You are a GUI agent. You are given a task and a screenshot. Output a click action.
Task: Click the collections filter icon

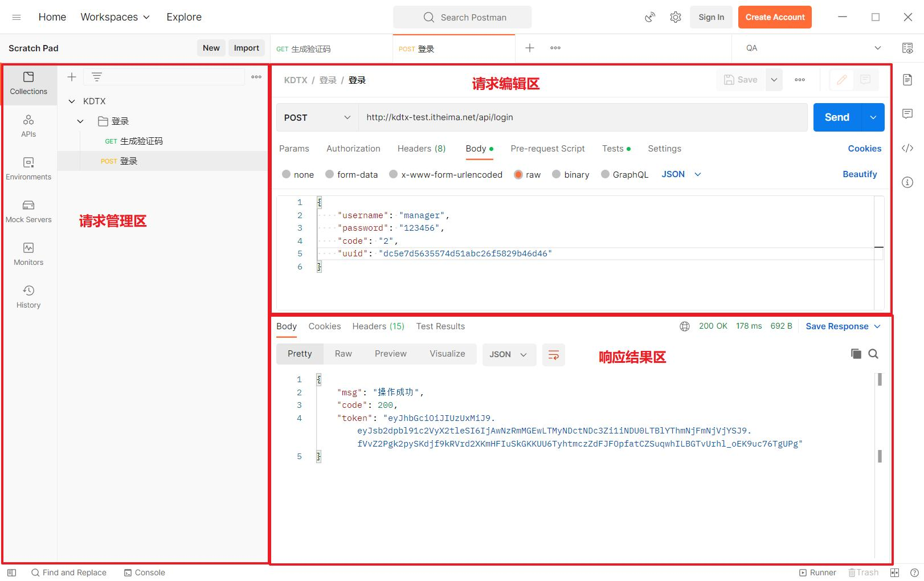(x=97, y=77)
